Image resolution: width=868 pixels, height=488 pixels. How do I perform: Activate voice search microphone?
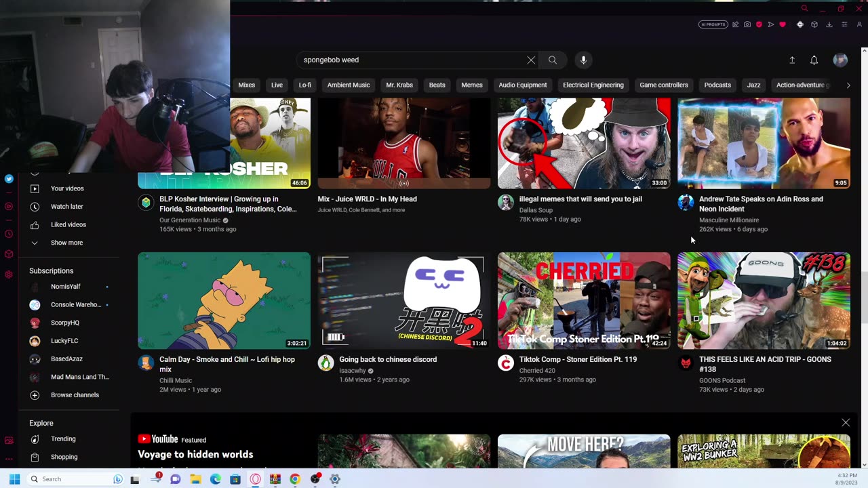pyautogui.click(x=583, y=60)
